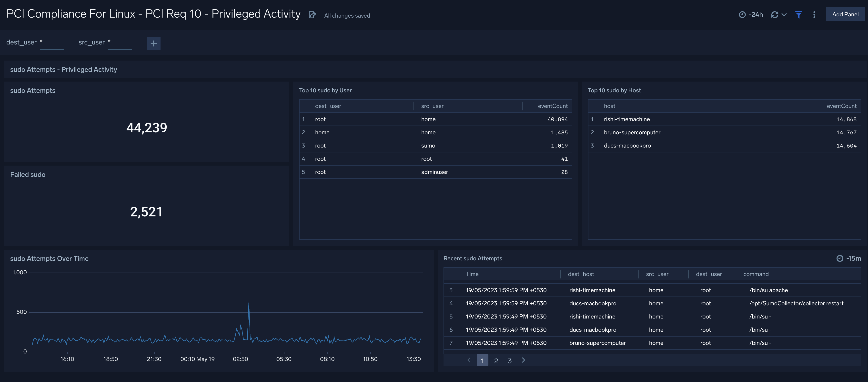Click the 1,485 eventCount cell
Screen dimensions: 868x382
point(559,132)
